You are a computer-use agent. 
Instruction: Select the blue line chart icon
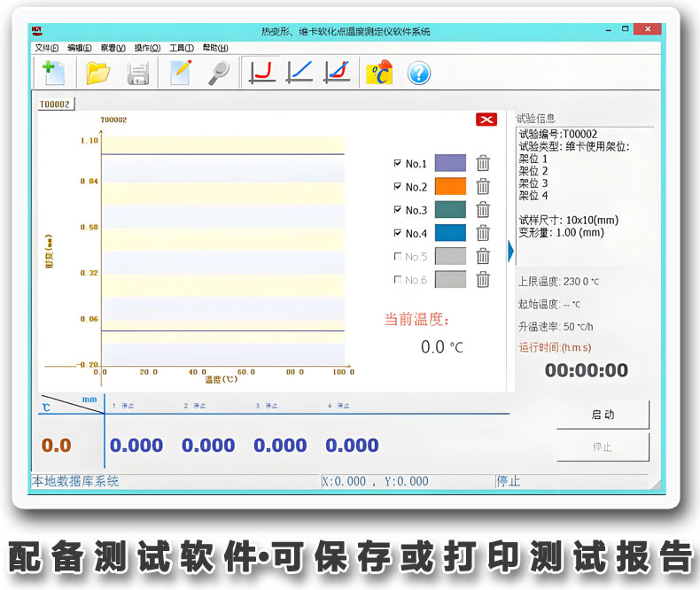coord(300,73)
